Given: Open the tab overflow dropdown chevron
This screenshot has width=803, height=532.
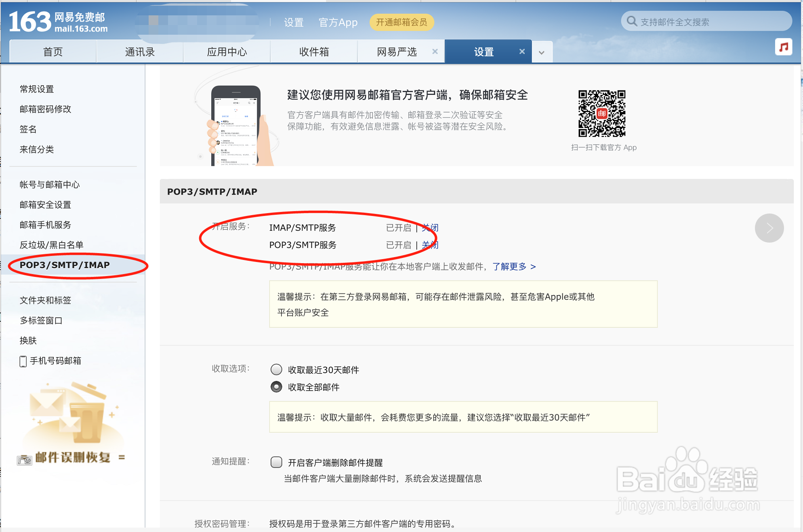Looking at the screenshot, I should coord(542,51).
